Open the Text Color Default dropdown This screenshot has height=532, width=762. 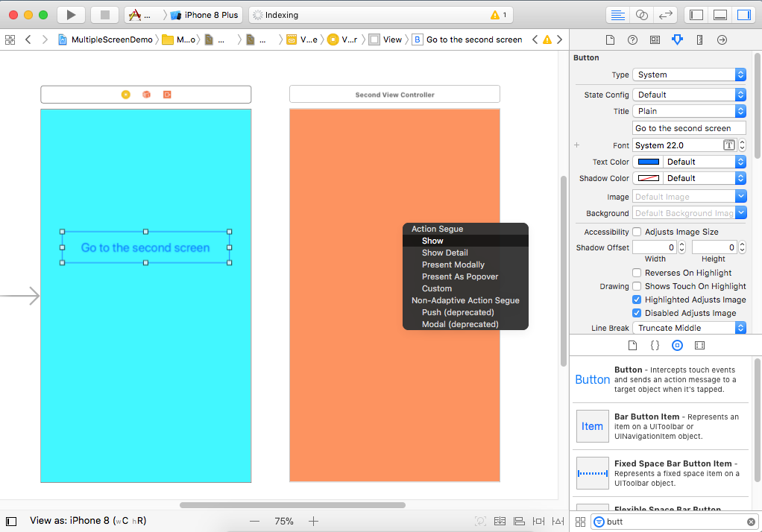(x=705, y=162)
